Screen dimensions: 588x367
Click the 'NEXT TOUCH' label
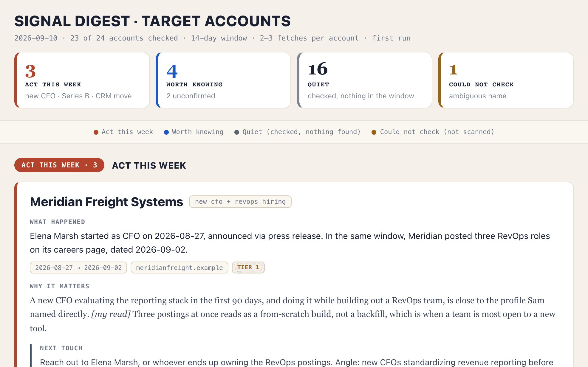point(61,348)
